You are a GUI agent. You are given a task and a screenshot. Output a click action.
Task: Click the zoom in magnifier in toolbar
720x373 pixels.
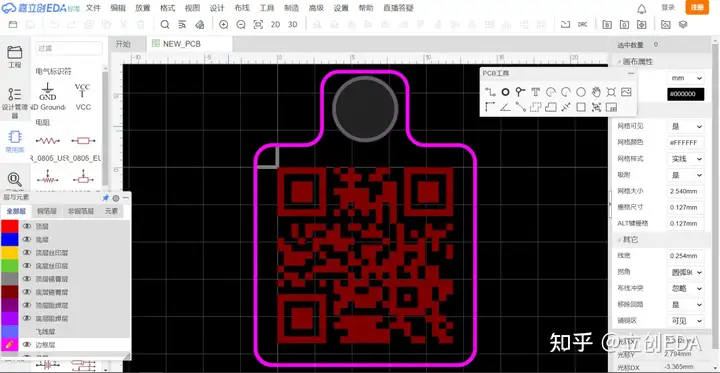pyautogui.click(x=224, y=25)
